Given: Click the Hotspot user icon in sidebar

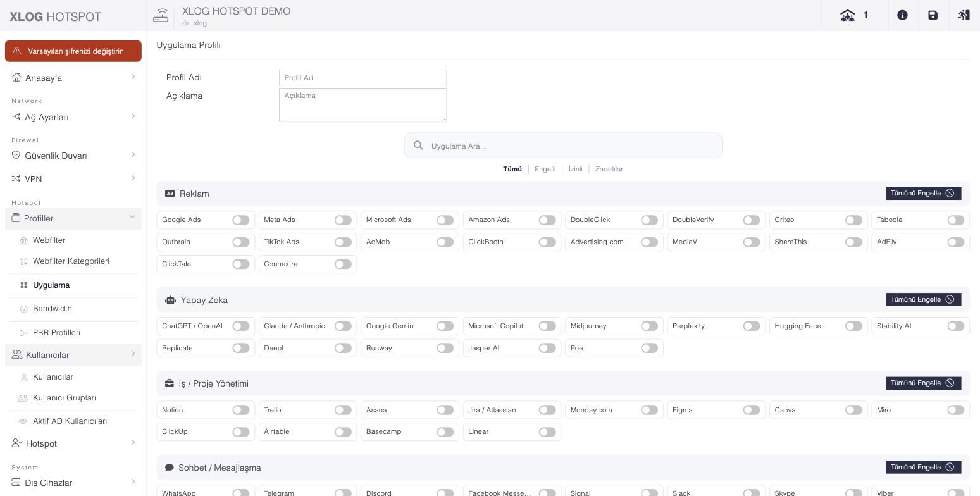Looking at the screenshot, I should coord(17,443).
